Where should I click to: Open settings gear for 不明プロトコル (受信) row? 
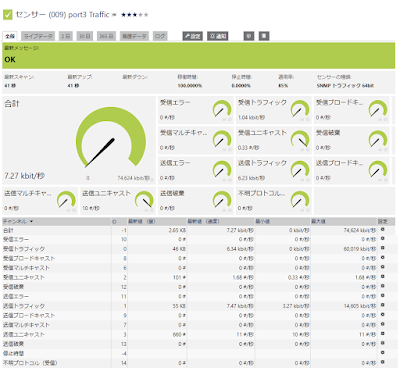[x=382, y=362]
